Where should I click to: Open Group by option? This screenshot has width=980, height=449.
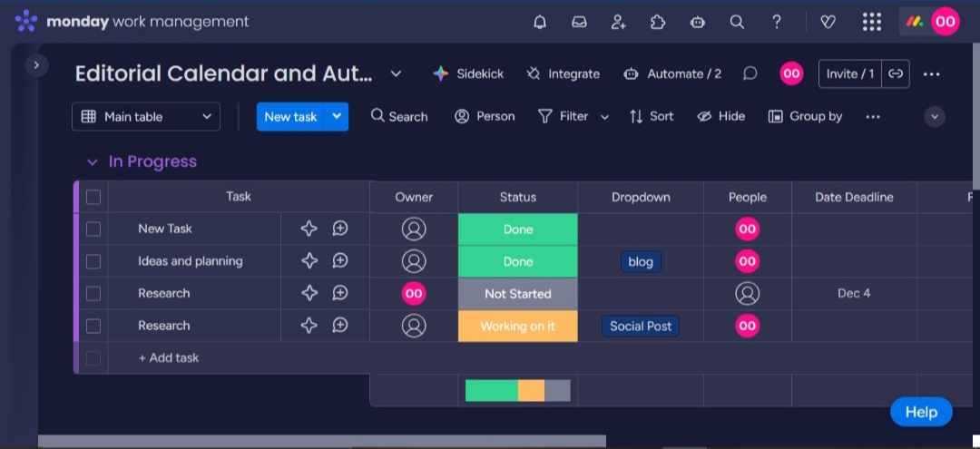coord(805,117)
